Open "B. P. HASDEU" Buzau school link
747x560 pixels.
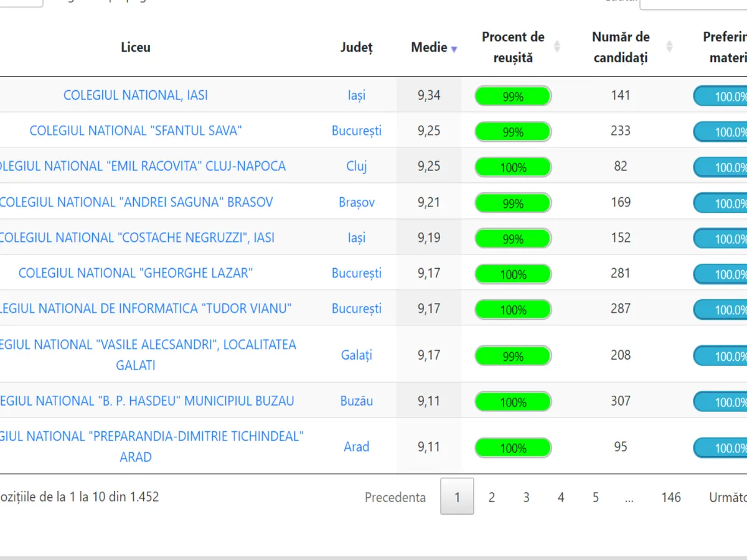147,401
